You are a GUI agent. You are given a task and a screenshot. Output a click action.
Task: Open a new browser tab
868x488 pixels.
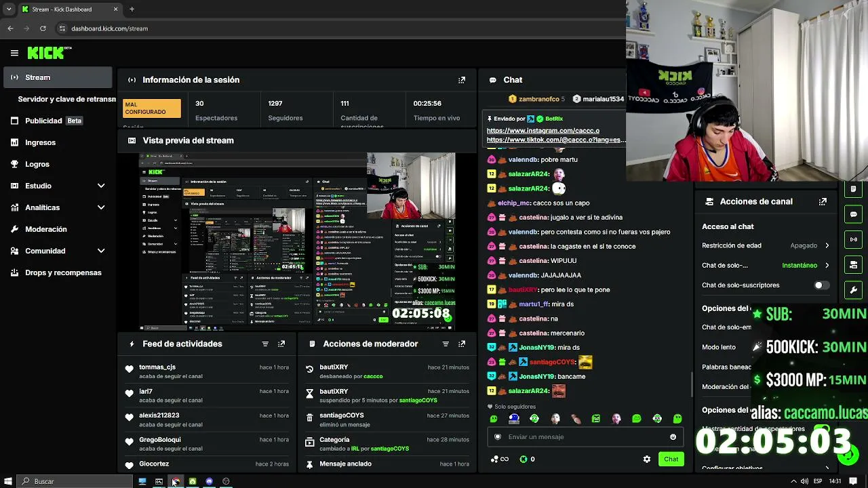coord(132,9)
